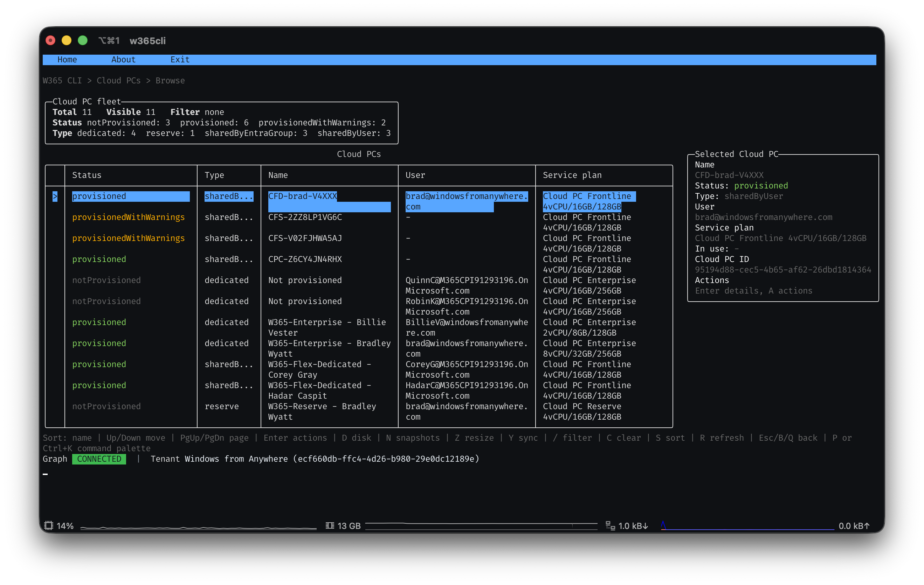Click HadarC user email cell
This screenshot has height=585, width=924.
point(467,390)
